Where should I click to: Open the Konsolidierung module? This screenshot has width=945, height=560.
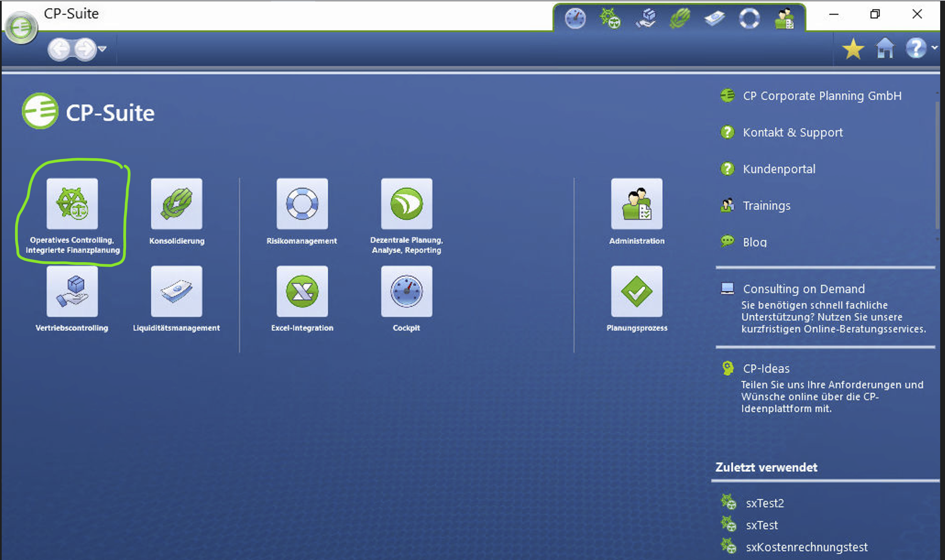pyautogui.click(x=176, y=204)
